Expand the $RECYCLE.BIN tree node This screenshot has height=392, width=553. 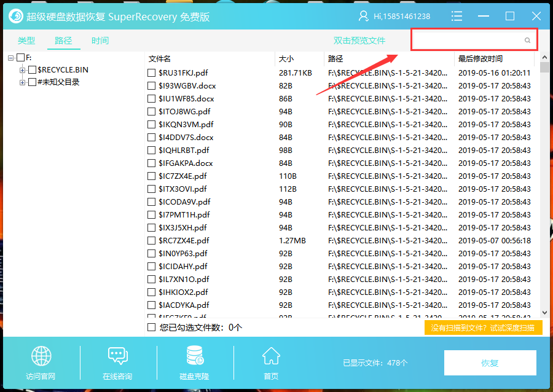point(22,70)
